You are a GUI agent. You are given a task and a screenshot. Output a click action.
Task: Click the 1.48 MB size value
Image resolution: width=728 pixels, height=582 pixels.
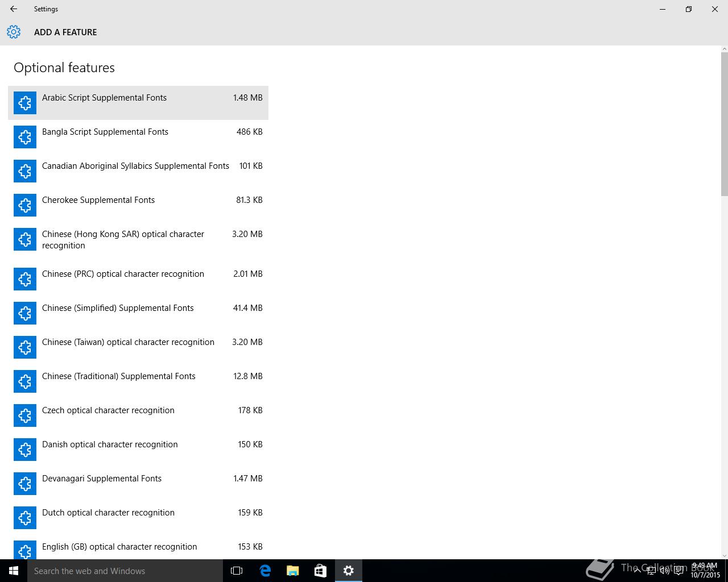(x=248, y=98)
